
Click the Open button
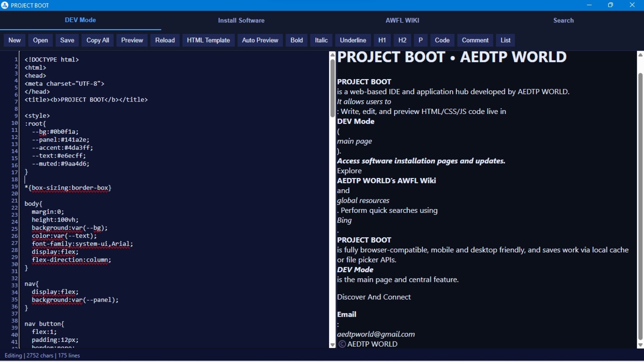point(40,40)
